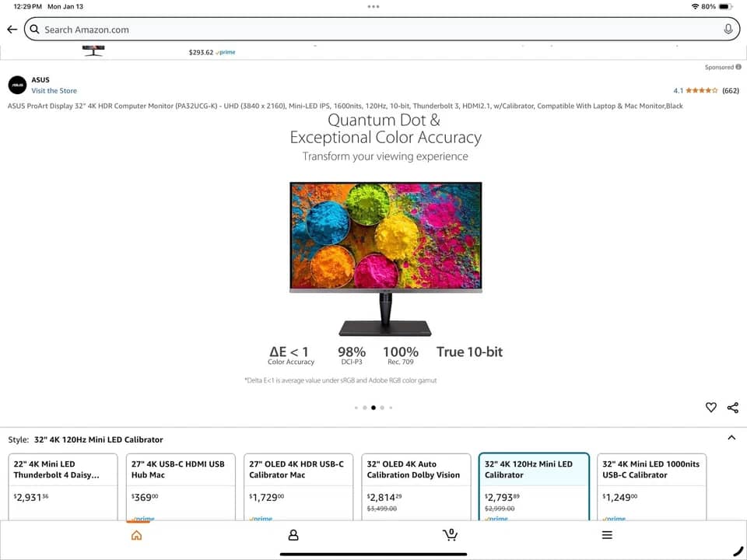Select 22" 4K Mini LED Thunderbolt style

(x=63, y=487)
